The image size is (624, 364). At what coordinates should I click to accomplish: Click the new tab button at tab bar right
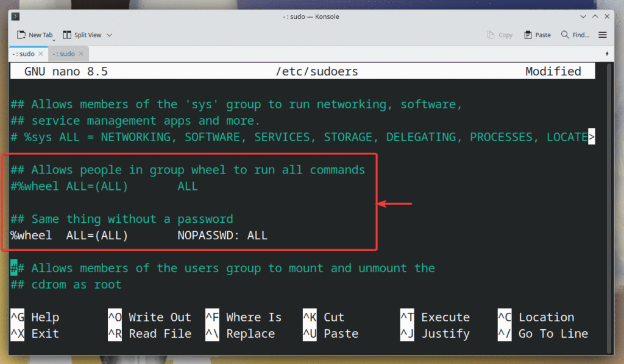pos(607,54)
